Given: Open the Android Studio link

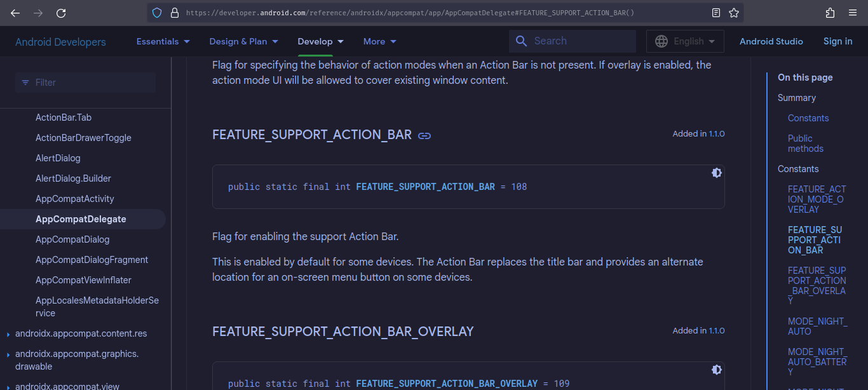Looking at the screenshot, I should point(771,41).
